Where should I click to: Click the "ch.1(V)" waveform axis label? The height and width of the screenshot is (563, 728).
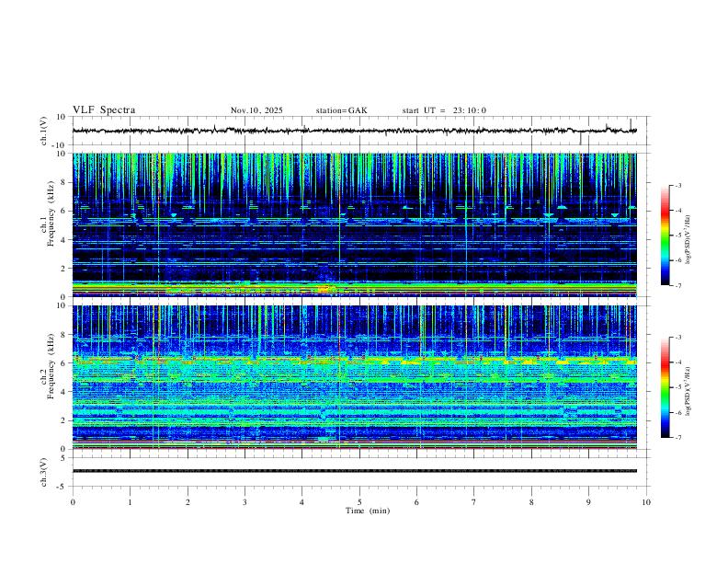(44, 131)
